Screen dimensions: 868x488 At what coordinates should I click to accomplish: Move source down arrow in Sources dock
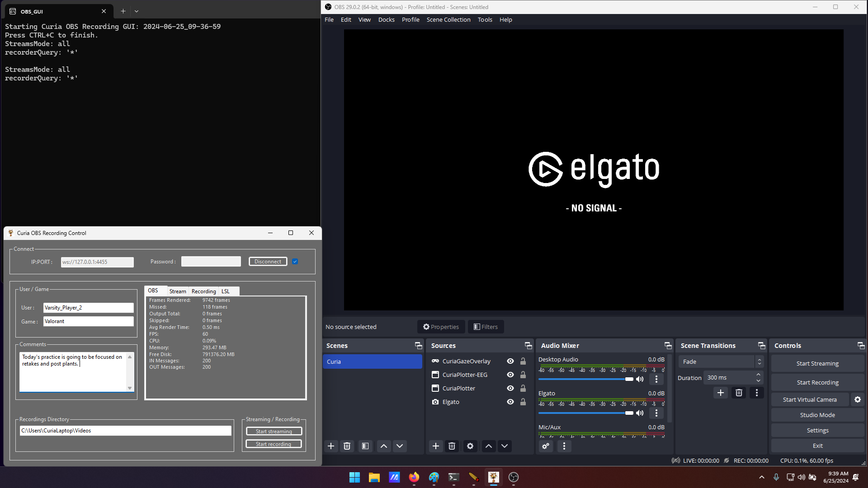(505, 446)
